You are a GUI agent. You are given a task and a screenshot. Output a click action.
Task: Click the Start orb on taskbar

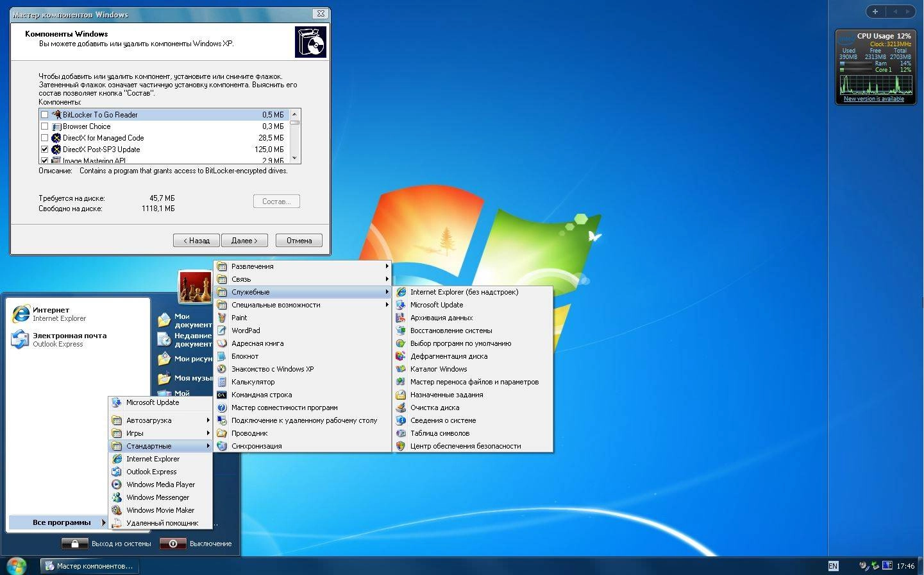click(x=16, y=565)
